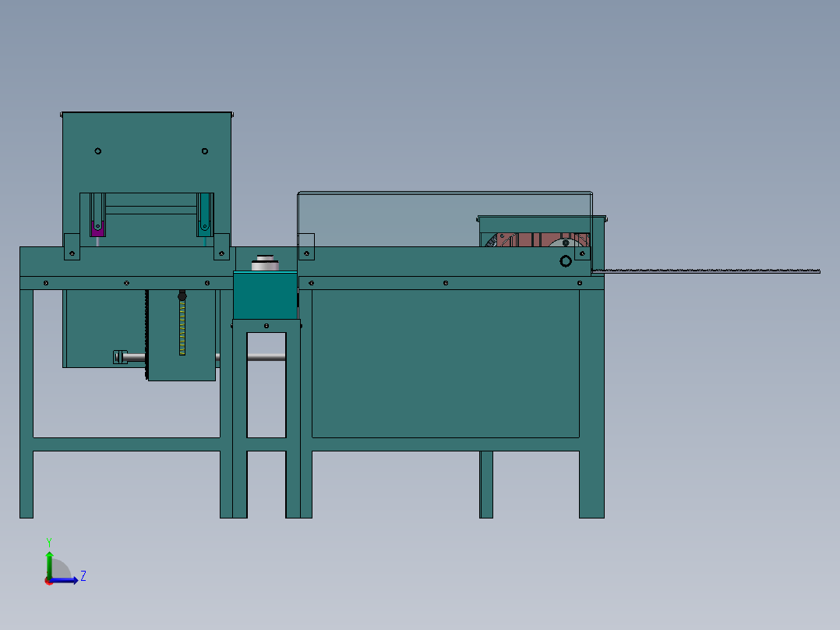This screenshot has height=630, width=840.
Task: Click the purple clamp block under the hopper
Action: tap(97, 228)
